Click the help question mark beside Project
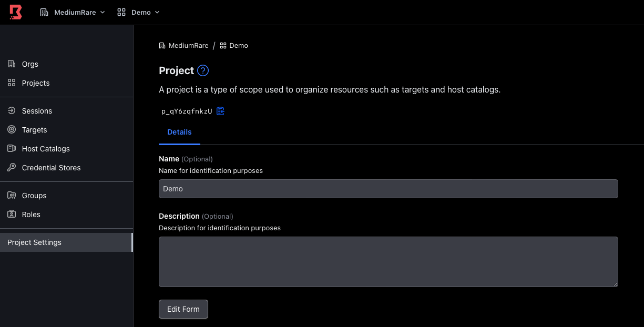The image size is (644, 327). click(203, 70)
